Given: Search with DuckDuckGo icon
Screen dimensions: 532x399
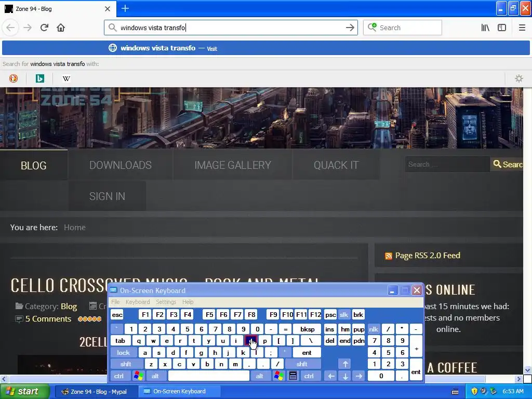Looking at the screenshot, I should pos(13,78).
